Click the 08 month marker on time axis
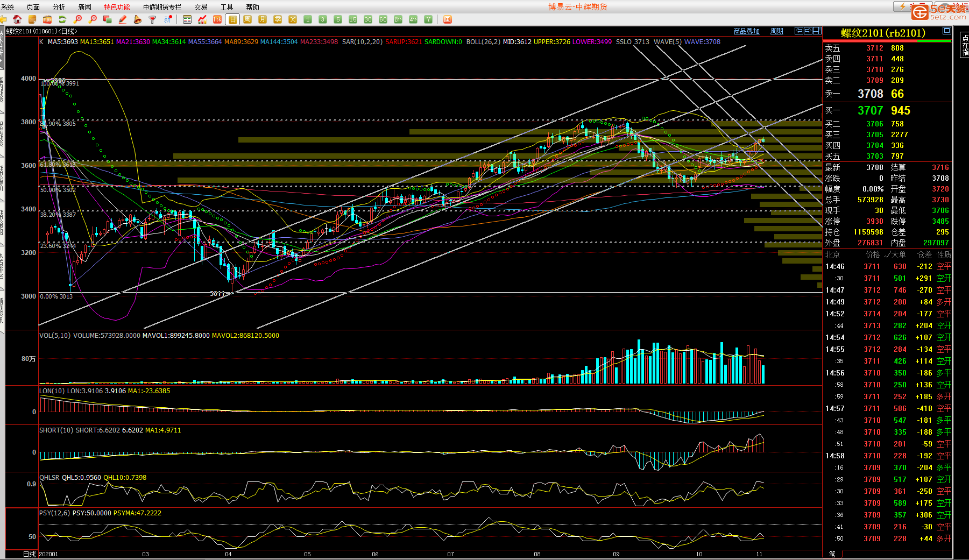Image resolution: width=969 pixels, height=560 pixels. pos(537,554)
